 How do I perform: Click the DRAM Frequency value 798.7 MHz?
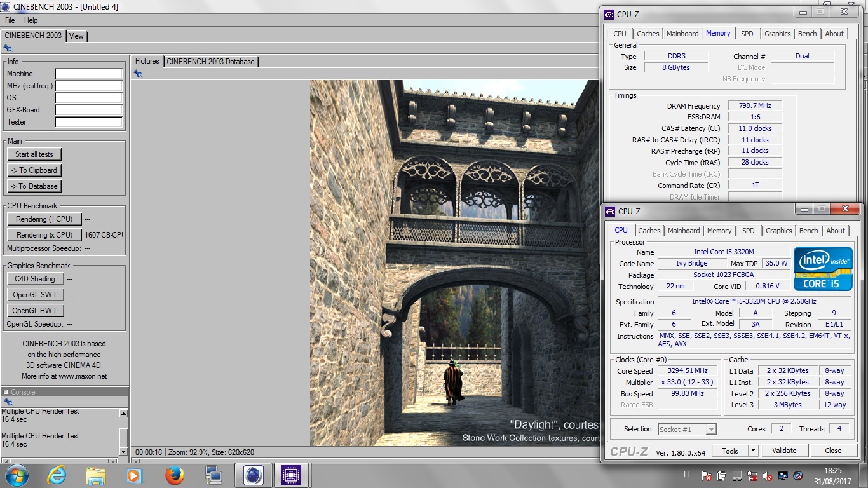[754, 106]
